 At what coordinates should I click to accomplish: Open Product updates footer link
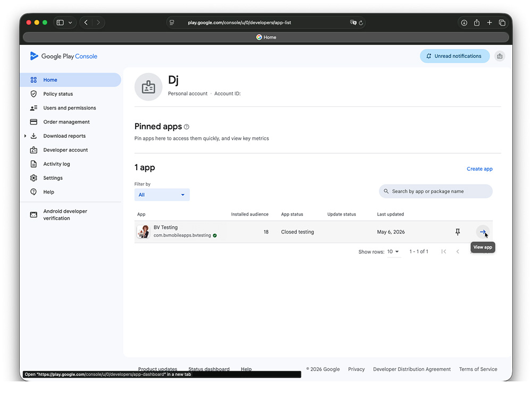point(157,369)
